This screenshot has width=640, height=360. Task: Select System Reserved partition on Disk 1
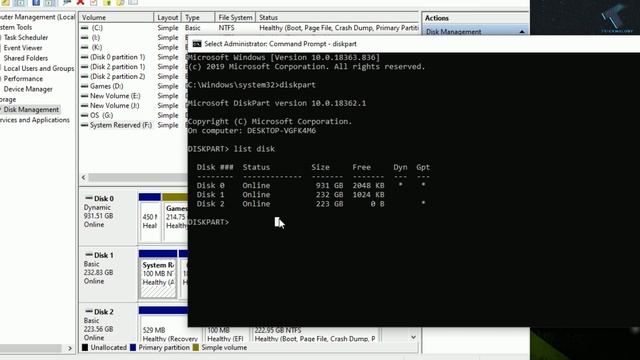(158, 274)
